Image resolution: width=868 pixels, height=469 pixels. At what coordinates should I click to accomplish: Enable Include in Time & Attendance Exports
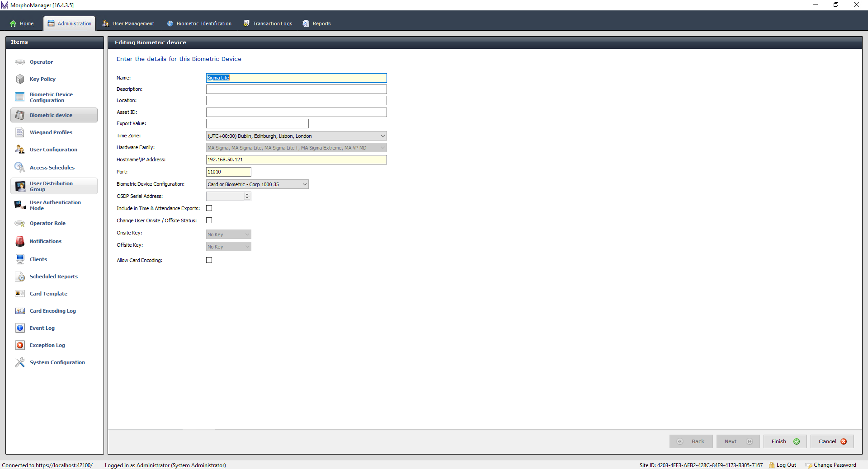pos(209,208)
